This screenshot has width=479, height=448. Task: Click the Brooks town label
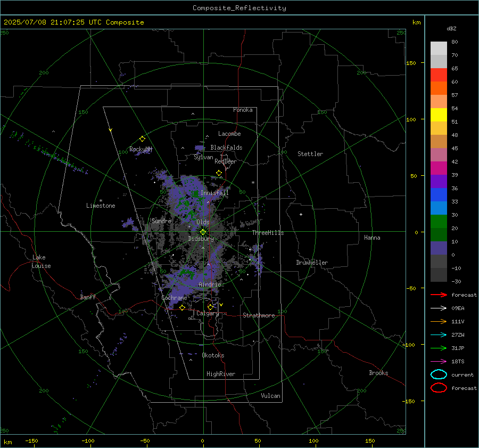378,373
